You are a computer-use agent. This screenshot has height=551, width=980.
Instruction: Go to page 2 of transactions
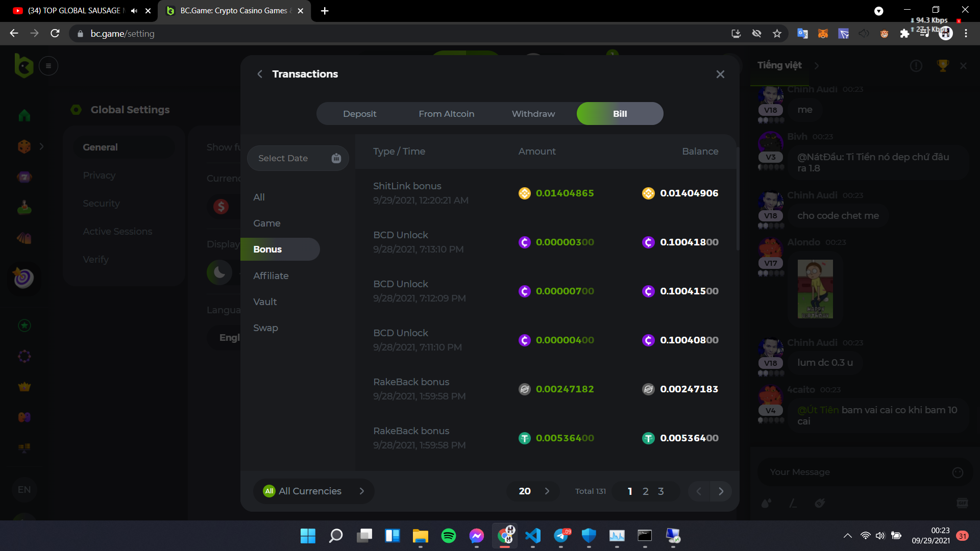(x=645, y=491)
